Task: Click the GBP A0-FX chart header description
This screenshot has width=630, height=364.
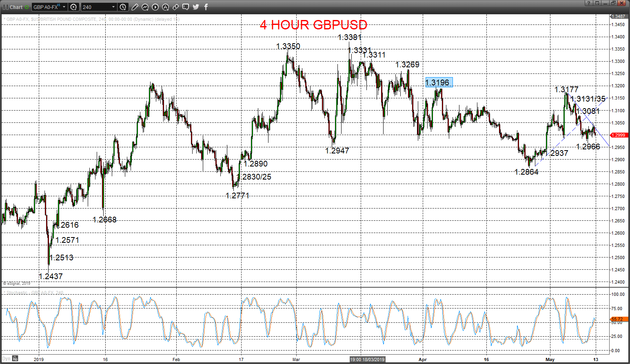Action: [x=91, y=19]
